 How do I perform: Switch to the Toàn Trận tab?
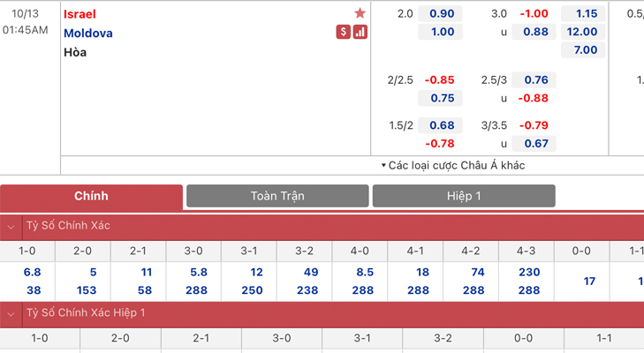tap(277, 196)
